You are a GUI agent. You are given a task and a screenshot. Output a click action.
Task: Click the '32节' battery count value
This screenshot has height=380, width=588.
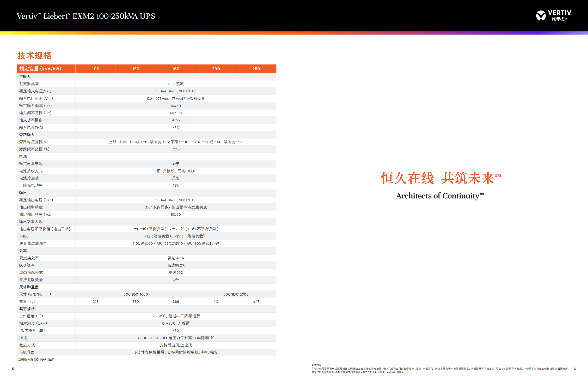pyautogui.click(x=176, y=164)
